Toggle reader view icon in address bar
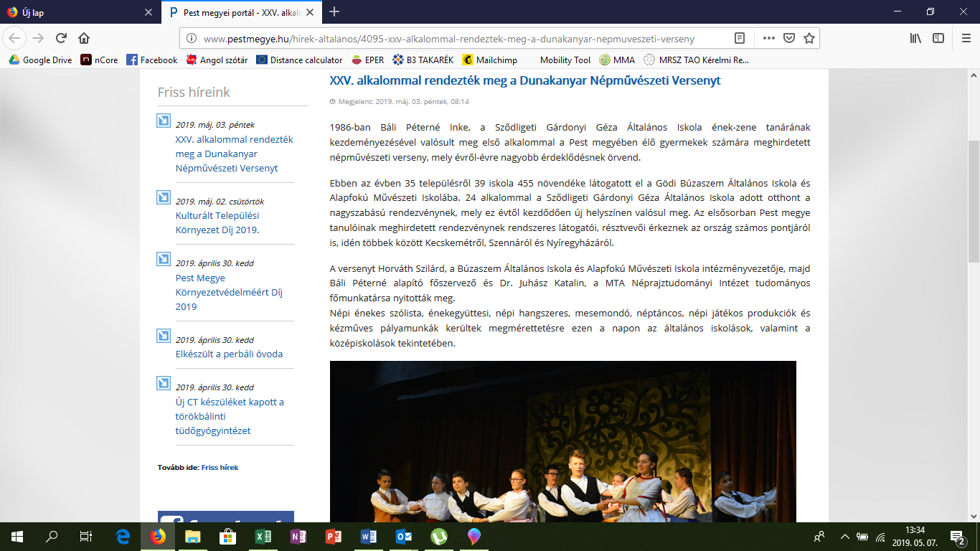Screen dimensions: 980x551 (x=740, y=38)
